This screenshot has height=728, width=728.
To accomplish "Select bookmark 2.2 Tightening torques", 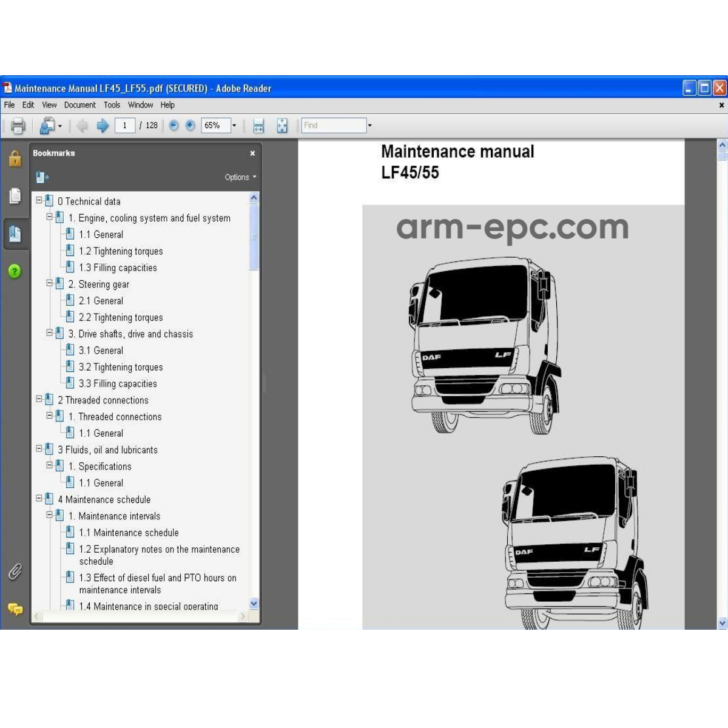I will coord(121,317).
